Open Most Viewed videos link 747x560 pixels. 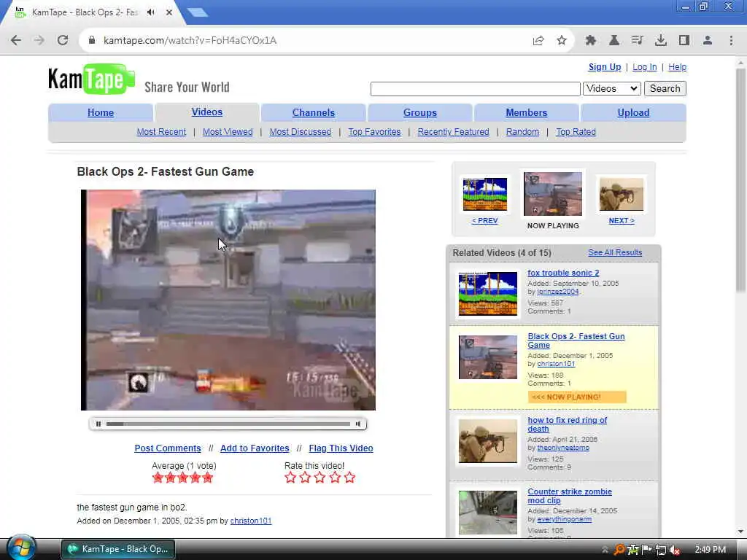(228, 132)
